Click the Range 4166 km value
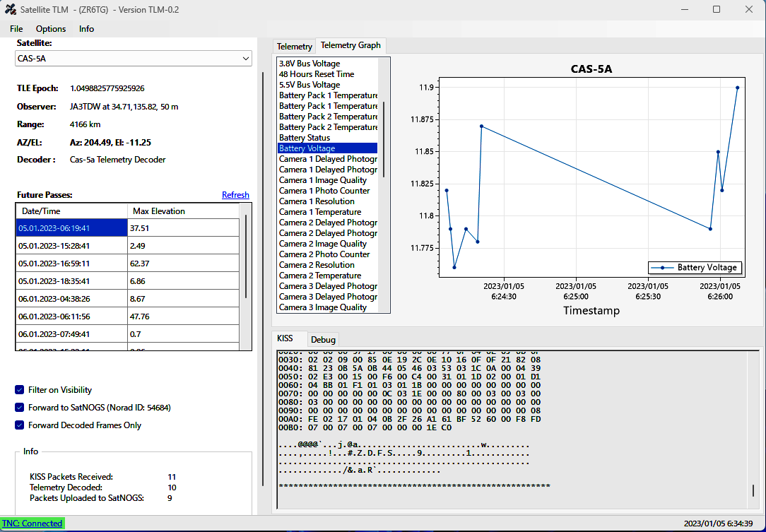Screen dimensions: 766x532 coord(85,124)
